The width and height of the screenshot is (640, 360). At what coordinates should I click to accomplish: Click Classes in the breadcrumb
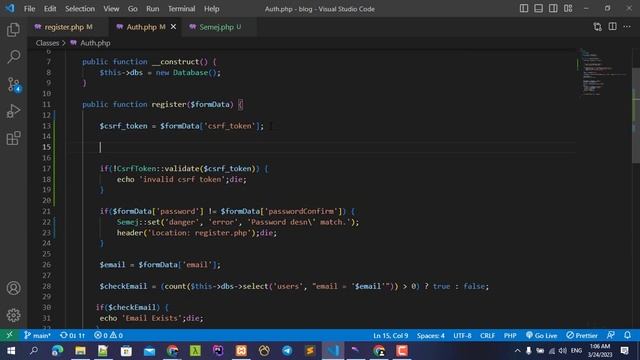47,43
